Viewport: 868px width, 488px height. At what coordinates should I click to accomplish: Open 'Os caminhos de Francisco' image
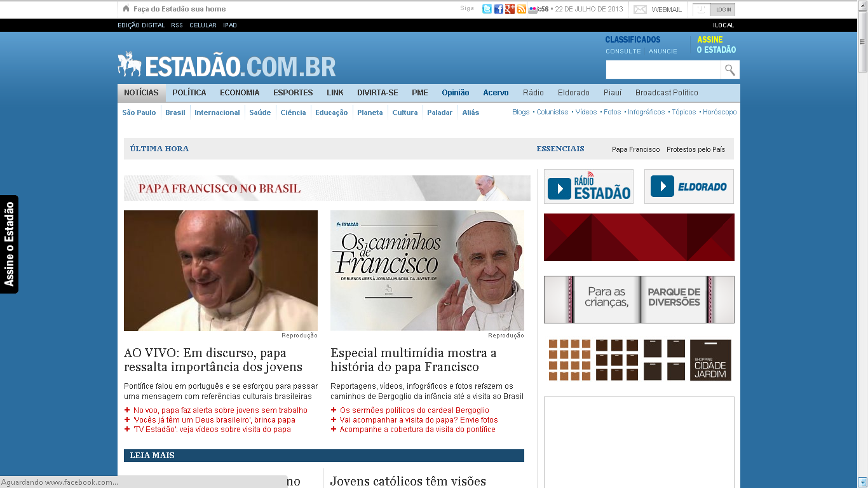427,271
